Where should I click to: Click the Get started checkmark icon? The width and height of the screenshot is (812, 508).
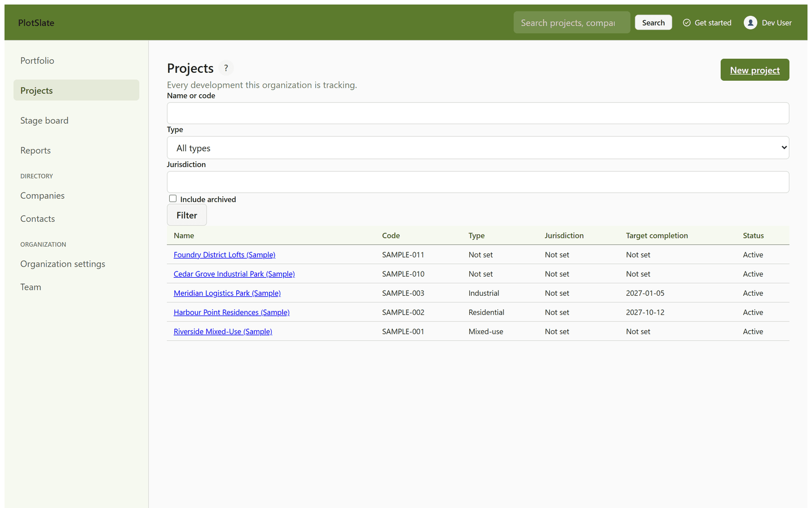click(687, 23)
